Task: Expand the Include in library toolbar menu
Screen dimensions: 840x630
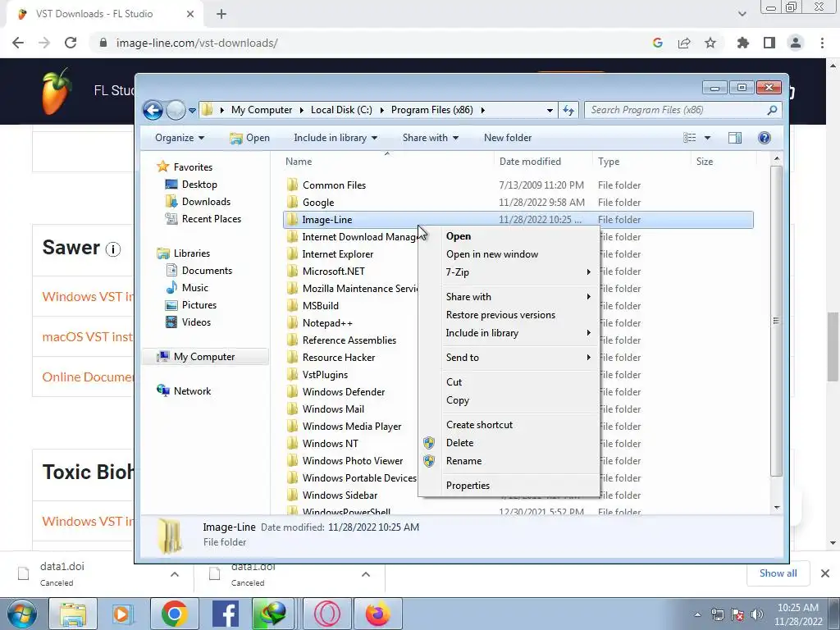Action: 336,138
